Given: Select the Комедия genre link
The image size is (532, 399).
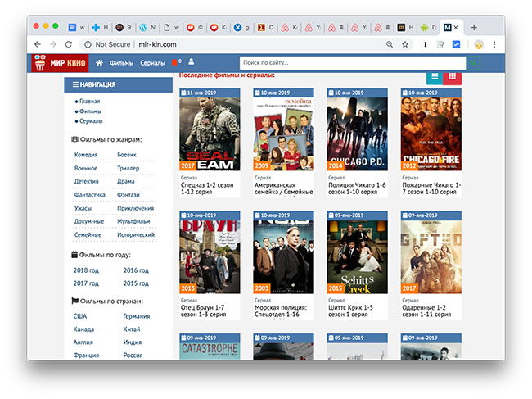Looking at the screenshot, I should click(86, 154).
